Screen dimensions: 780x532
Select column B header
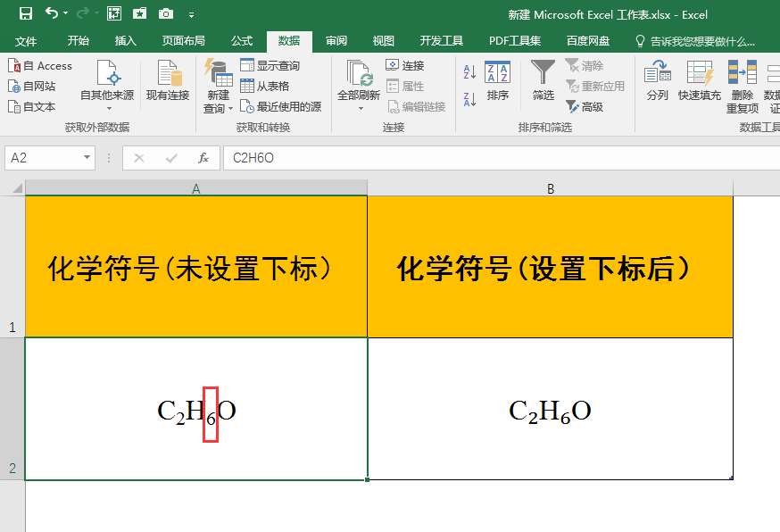pyautogui.click(x=550, y=188)
